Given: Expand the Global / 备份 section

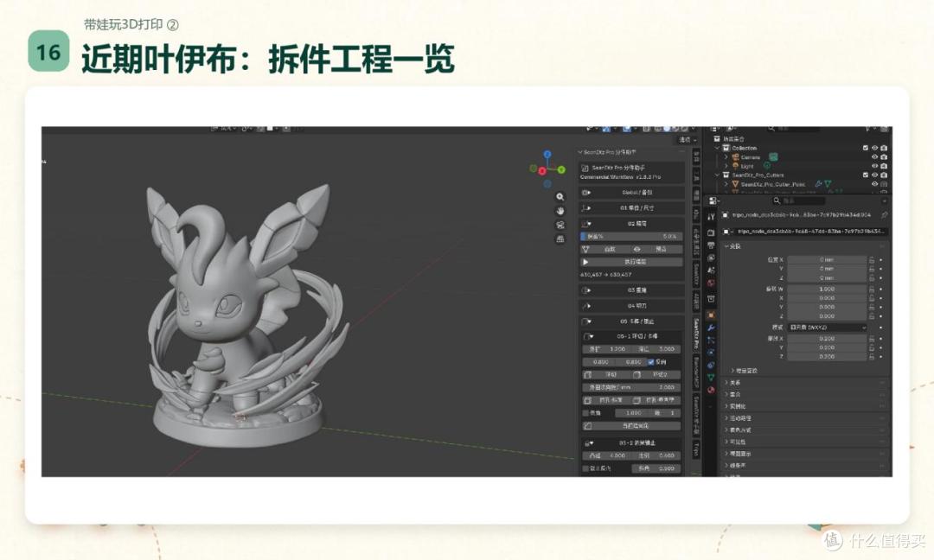Looking at the screenshot, I should [x=631, y=193].
